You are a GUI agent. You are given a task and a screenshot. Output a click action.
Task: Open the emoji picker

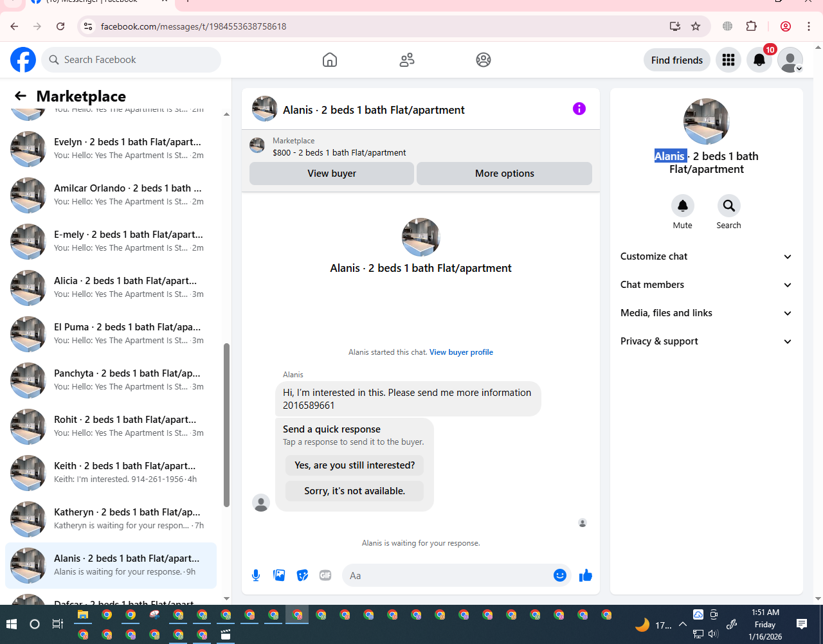coord(560,575)
